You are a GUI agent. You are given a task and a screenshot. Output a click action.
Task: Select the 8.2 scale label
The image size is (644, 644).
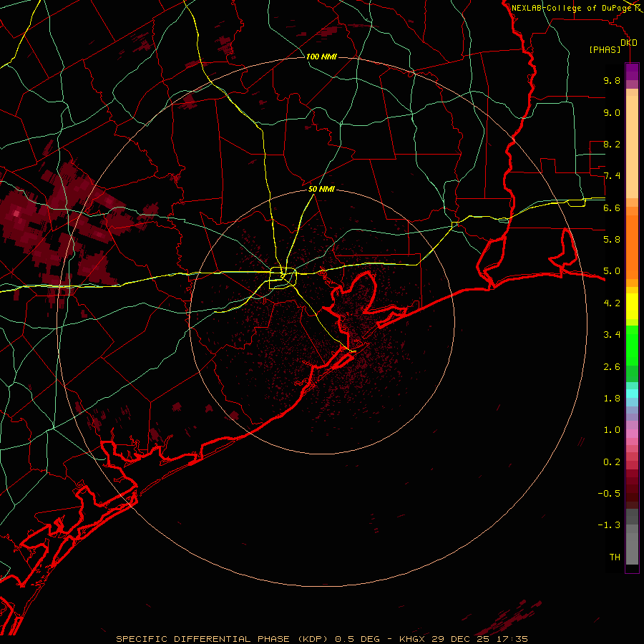pyautogui.click(x=612, y=144)
